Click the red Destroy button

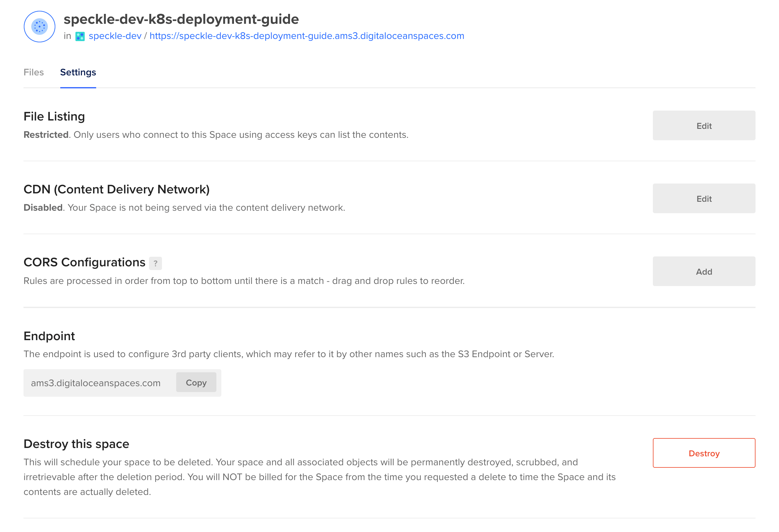704,453
